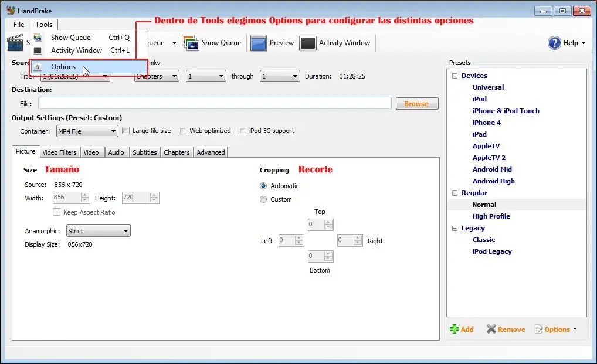The image size is (597, 364).
Task: Collapse the Regular preset group
Action: point(454,193)
